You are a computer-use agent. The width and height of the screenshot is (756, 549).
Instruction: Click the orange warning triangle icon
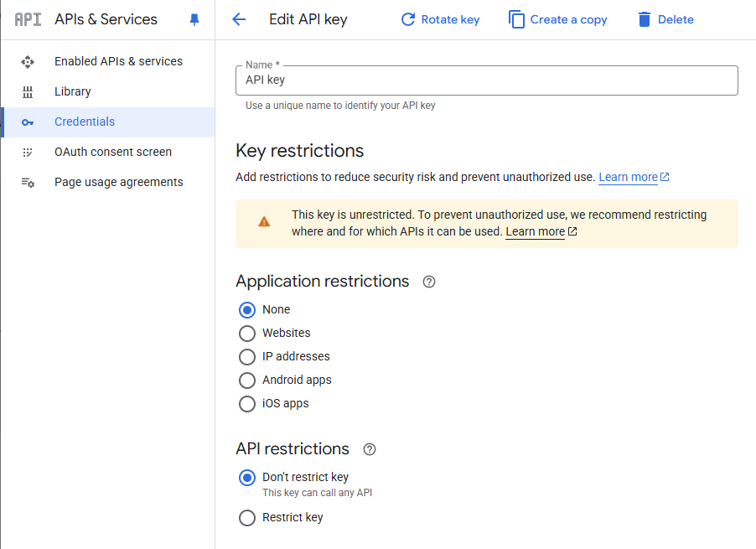pos(264,222)
